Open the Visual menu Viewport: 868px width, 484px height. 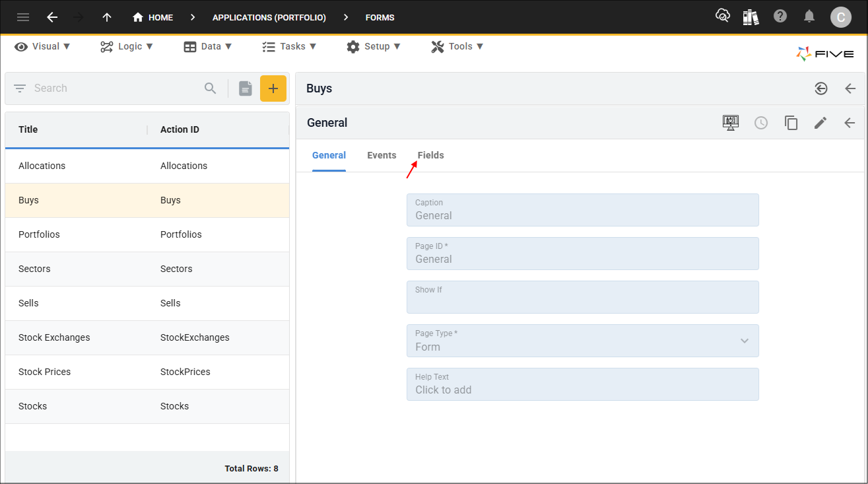click(42, 46)
